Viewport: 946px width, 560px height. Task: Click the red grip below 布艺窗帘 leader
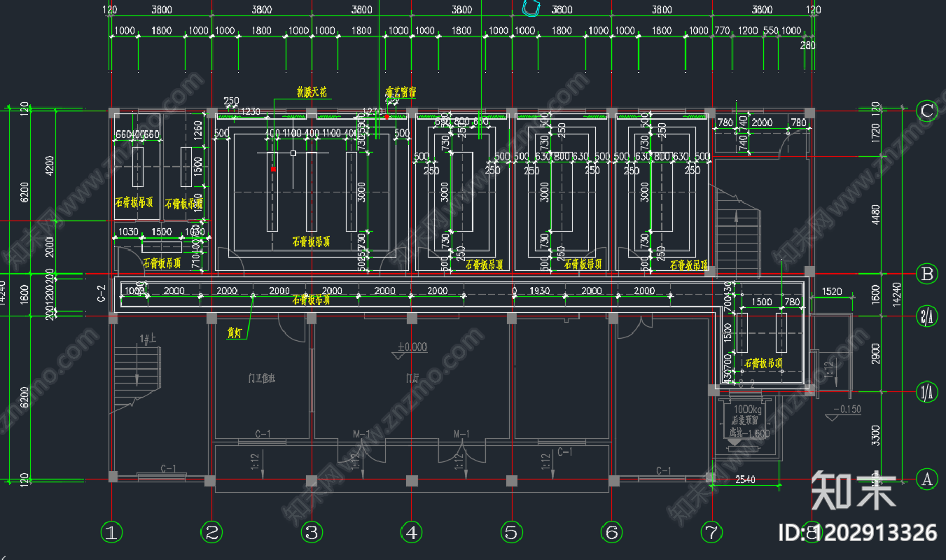387,115
